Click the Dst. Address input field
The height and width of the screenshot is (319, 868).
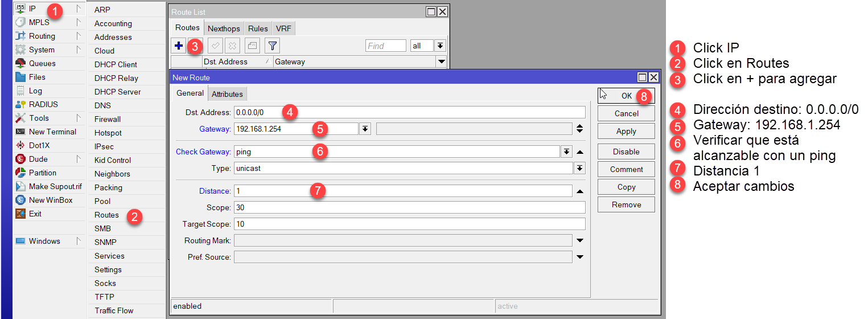tap(409, 112)
